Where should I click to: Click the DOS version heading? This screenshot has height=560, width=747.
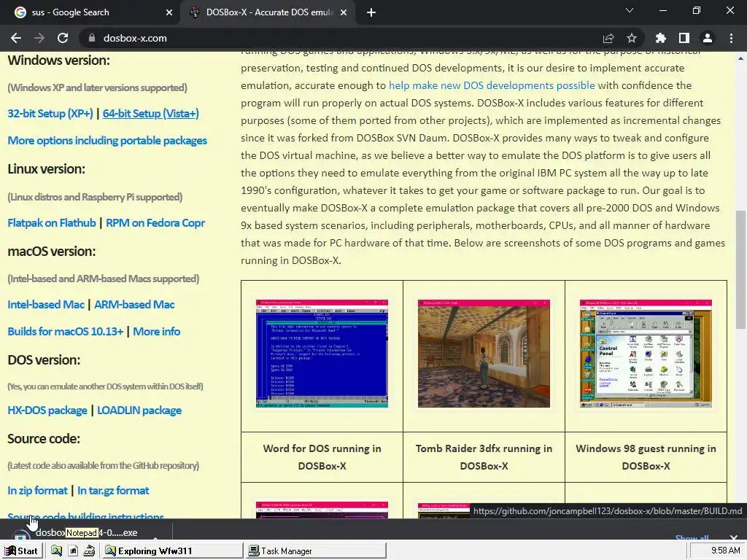click(x=44, y=360)
